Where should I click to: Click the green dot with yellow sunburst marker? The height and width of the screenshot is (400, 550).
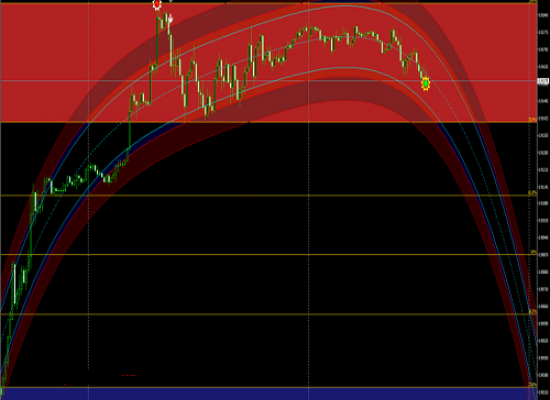click(425, 84)
